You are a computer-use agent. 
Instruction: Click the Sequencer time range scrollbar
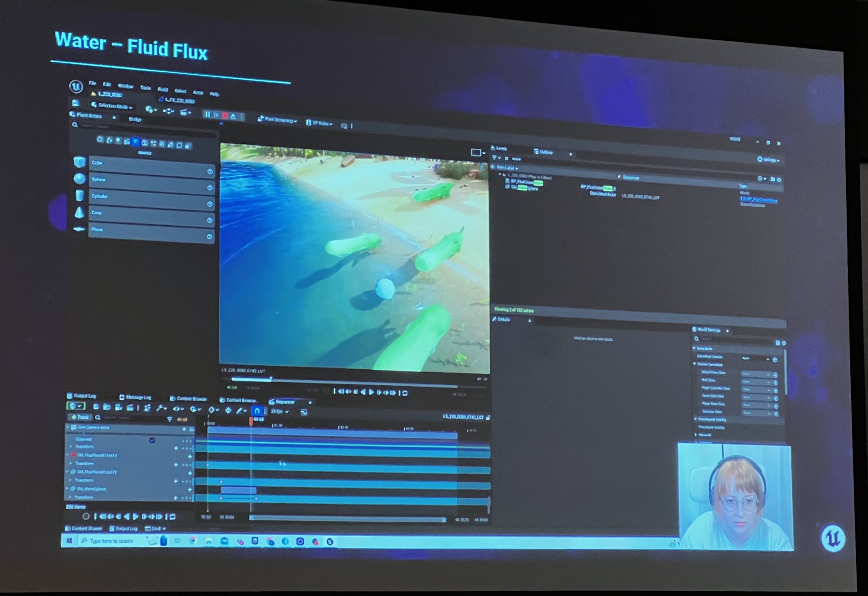click(347, 519)
